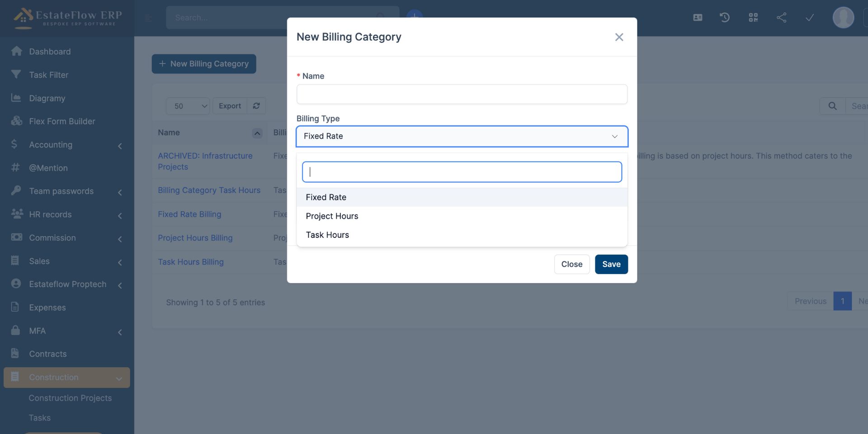Image resolution: width=868 pixels, height=434 pixels.
Task: Open the grid apps icon in header
Action: 753,18
